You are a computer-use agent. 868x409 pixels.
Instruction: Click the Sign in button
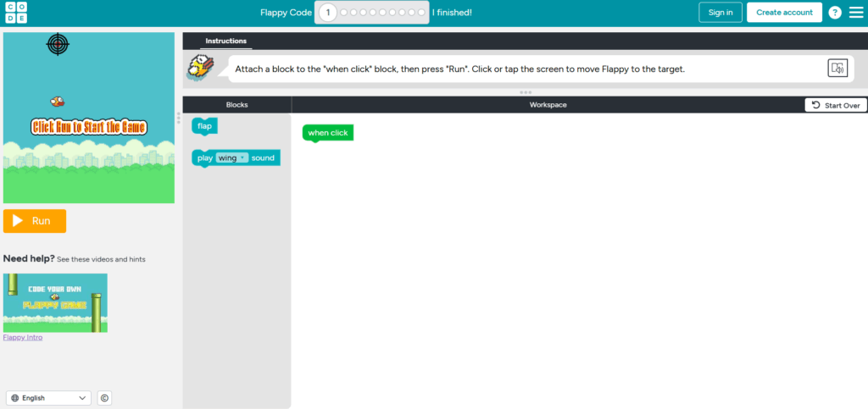point(721,12)
